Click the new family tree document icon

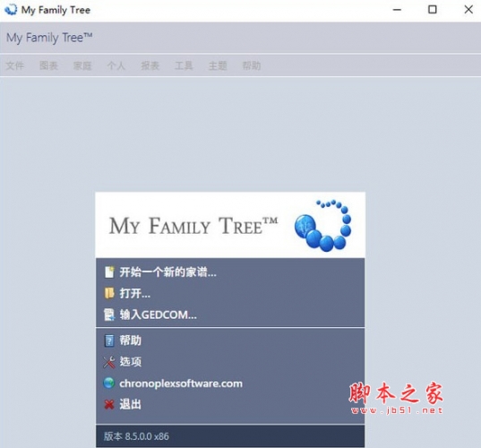tap(109, 271)
